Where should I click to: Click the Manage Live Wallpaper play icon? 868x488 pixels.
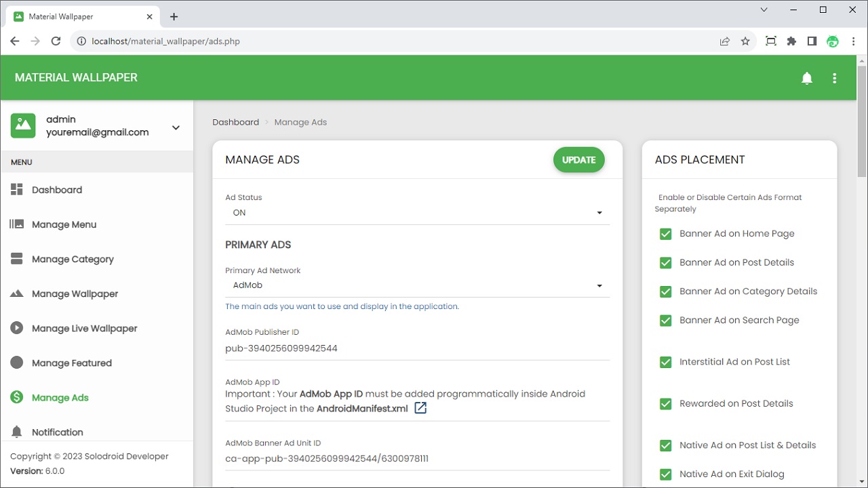click(17, 328)
